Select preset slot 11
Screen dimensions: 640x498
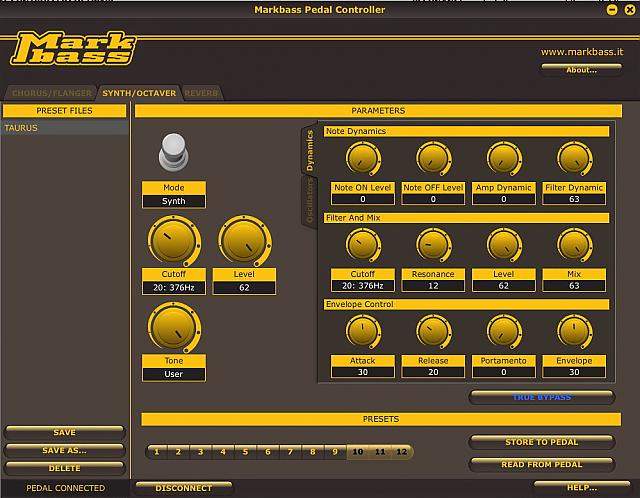(380, 452)
